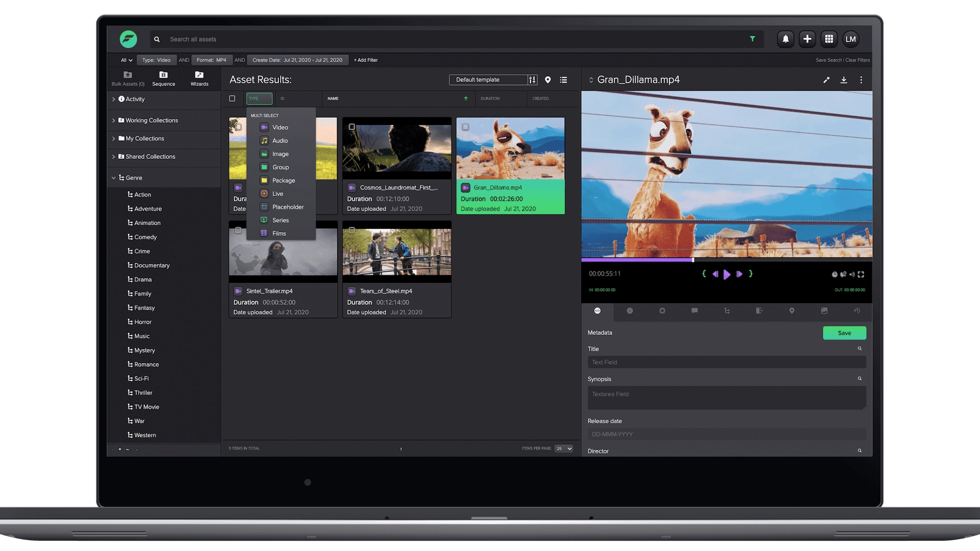The width and height of the screenshot is (980, 551).
Task: Open items per page dropdown
Action: click(x=564, y=449)
